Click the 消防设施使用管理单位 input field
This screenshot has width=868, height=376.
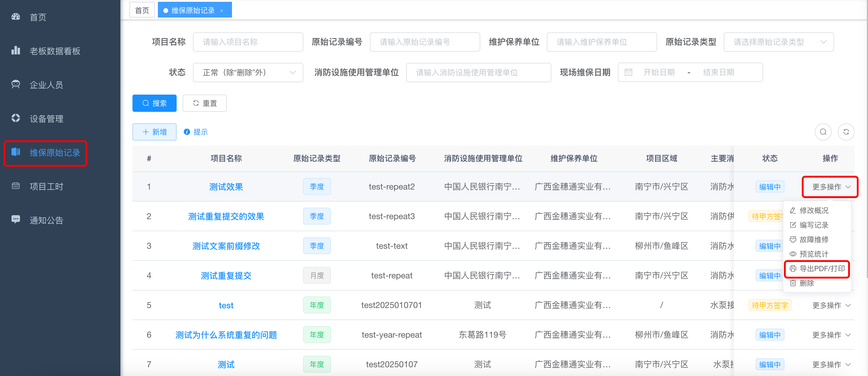478,72
